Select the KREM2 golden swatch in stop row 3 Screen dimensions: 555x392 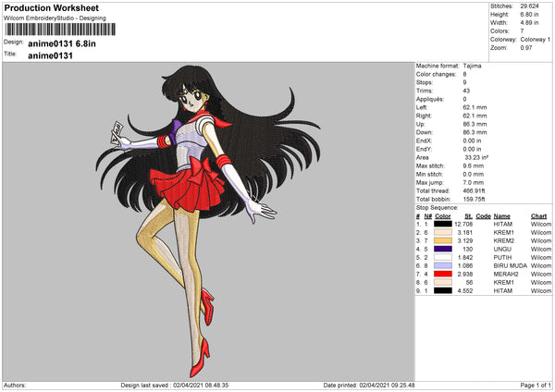(443, 240)
